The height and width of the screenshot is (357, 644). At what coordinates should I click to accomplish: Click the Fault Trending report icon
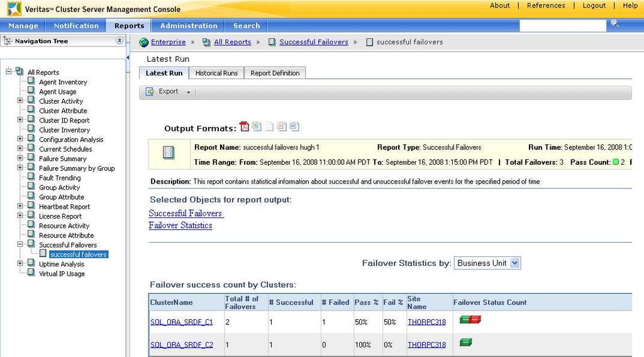[x=31, y=177]
